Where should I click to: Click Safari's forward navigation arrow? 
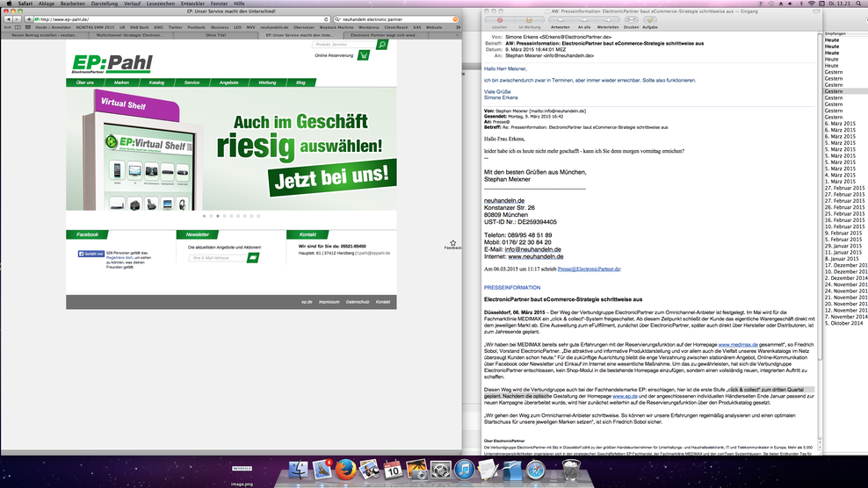17,19
